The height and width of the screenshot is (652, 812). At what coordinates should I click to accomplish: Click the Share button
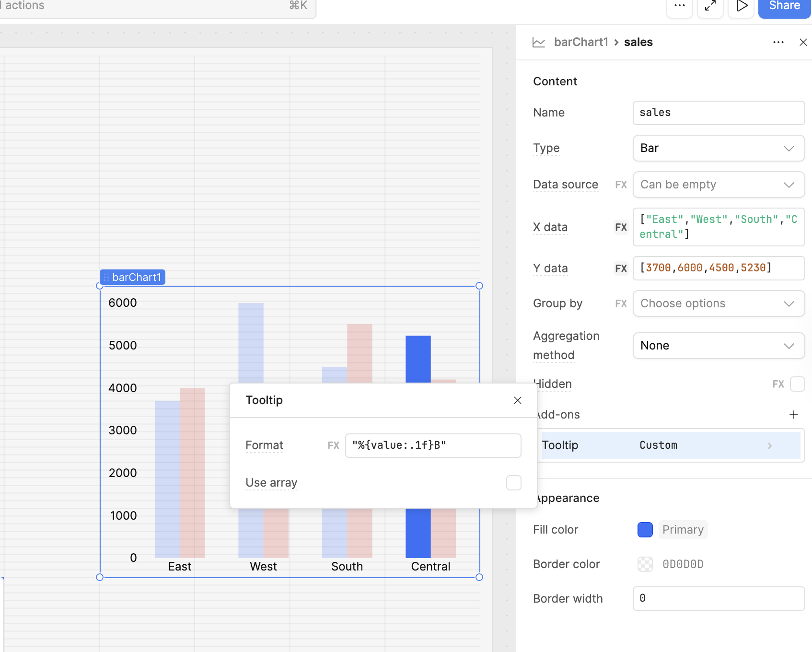[784, 7]
